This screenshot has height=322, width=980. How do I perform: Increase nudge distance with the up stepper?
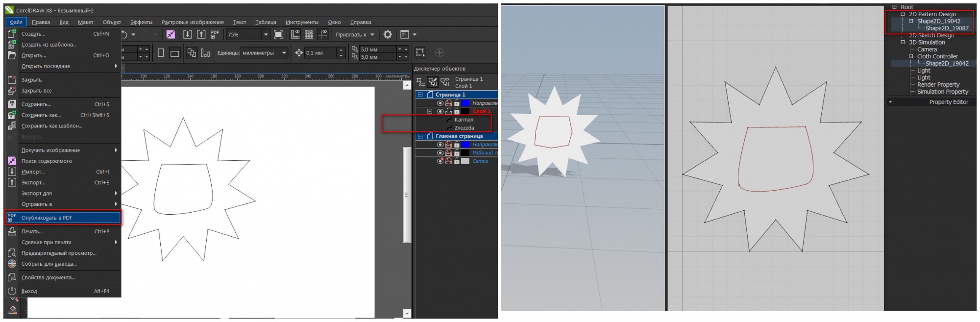(x=342, y=50)
